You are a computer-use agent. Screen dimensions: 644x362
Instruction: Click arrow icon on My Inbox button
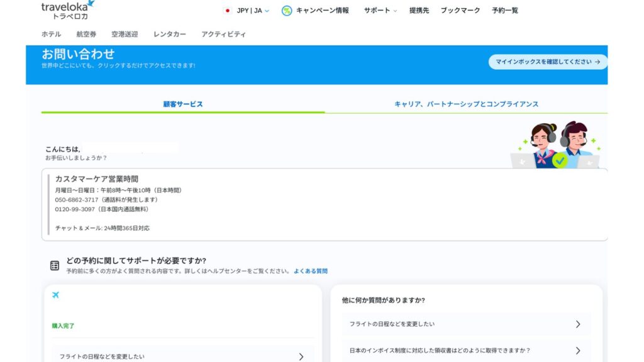[597, 62]
